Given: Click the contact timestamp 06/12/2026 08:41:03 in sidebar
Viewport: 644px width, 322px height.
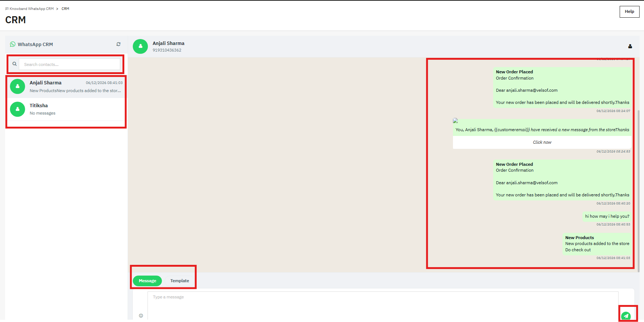Looking at the screenshot, I should (x=104, y=83).
